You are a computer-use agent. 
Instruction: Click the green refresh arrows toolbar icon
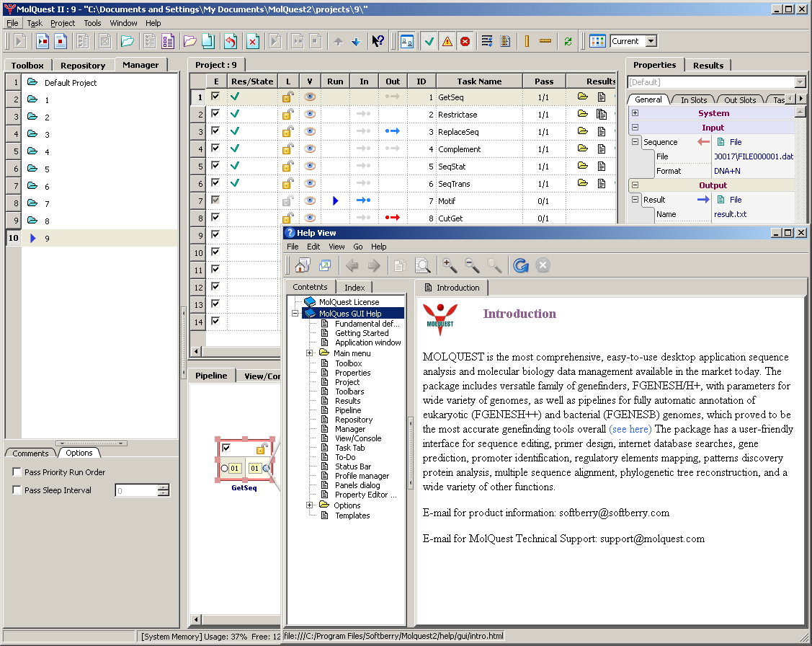point(568,41)
